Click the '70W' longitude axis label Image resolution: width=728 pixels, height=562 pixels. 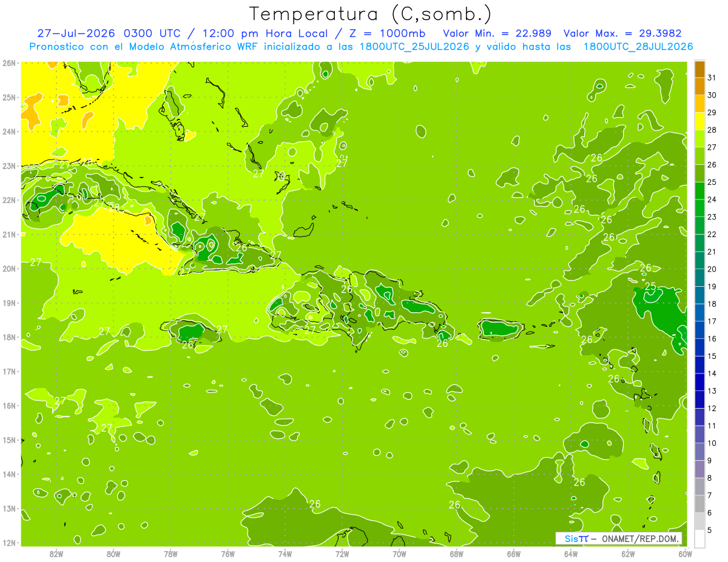click(399, 554)
